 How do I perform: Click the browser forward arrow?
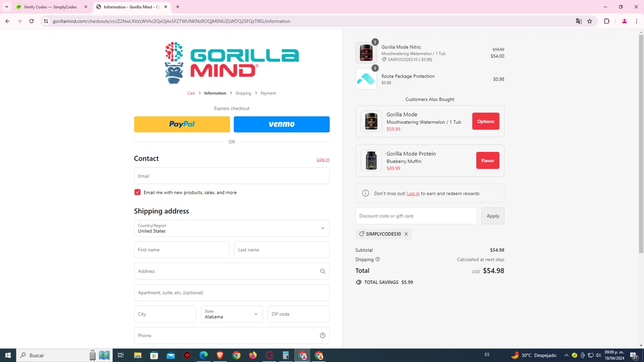pyautogui.click(x=19, y=21)
